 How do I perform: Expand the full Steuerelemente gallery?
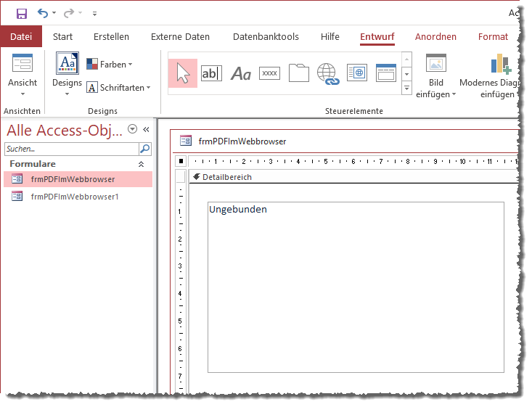point(406,89)
